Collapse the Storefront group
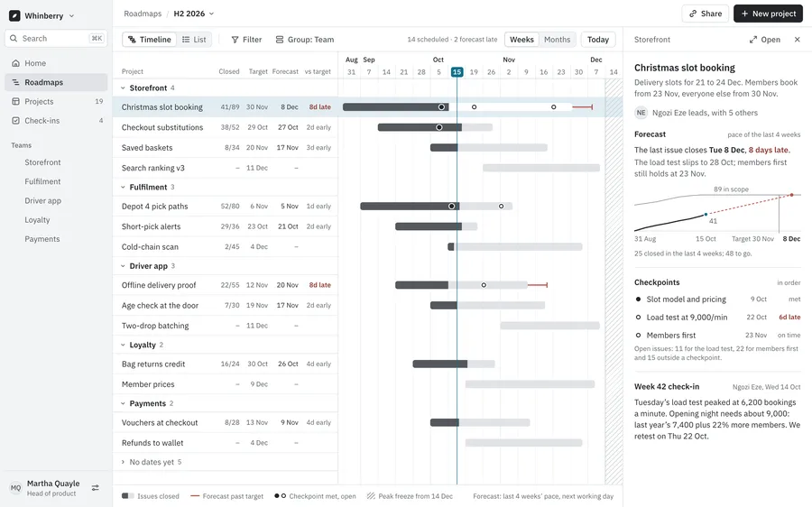The width and height of the screenshot is (812, 507). (x=123, y=88)
